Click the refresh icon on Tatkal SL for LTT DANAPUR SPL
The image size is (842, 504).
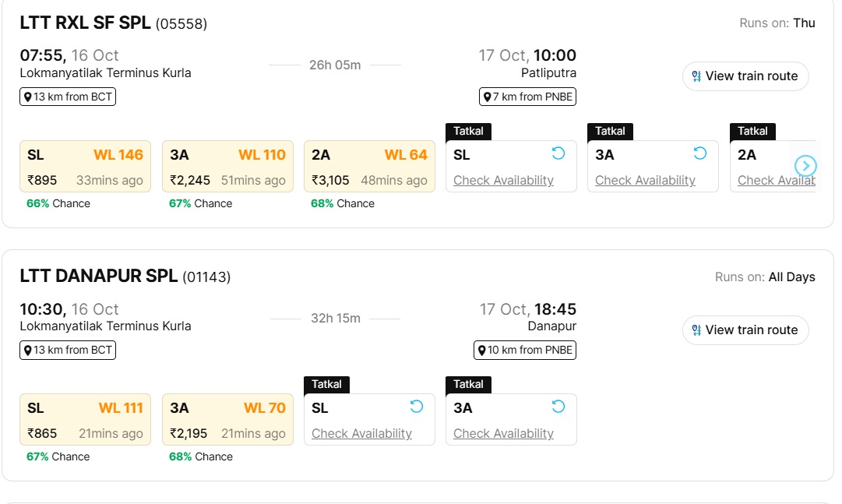pos(415,407)
